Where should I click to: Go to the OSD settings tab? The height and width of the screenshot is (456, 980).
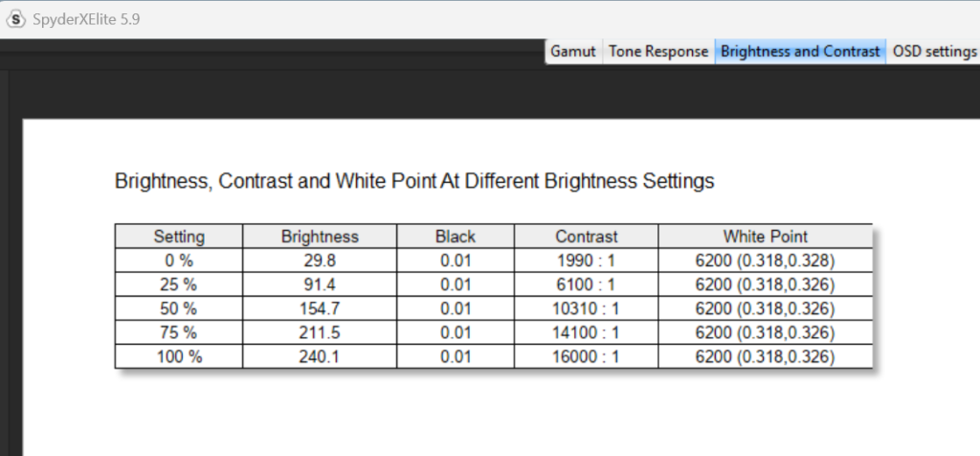point(933,52)
